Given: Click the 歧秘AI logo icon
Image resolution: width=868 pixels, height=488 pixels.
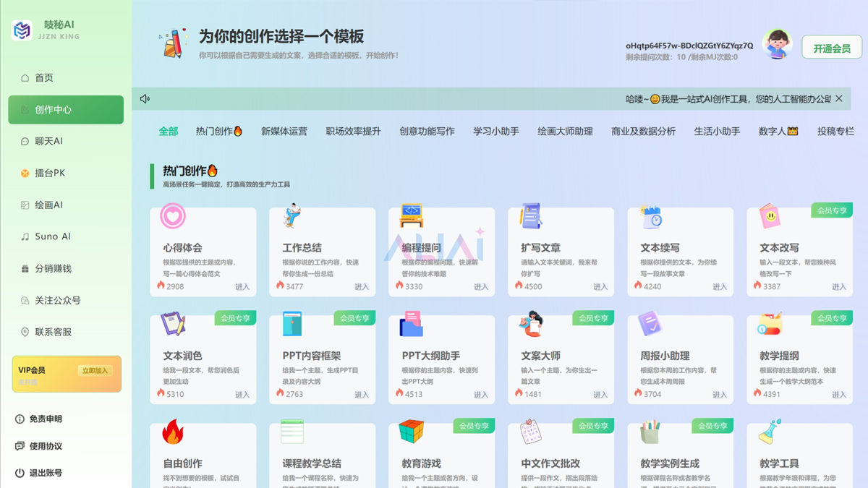Looking at the screenshot, I should click(22, 30).
